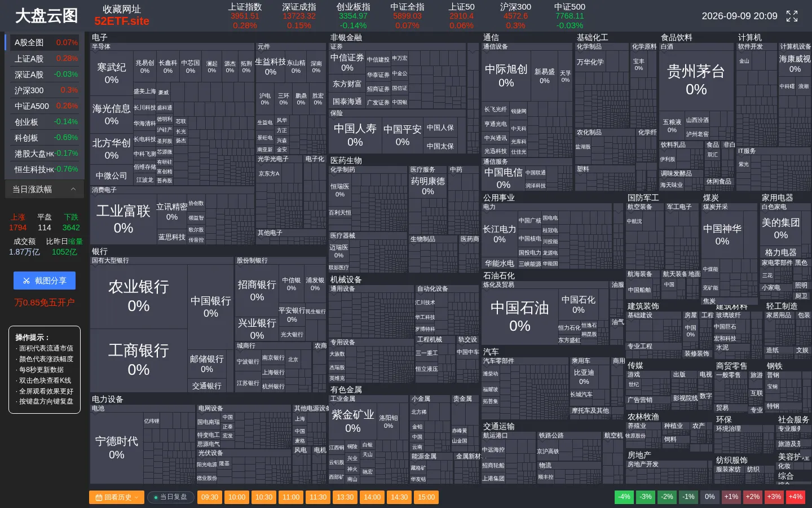The width and height of the screenshot is (812, 508).
Task: Open the 贵州茅台 heatmap tile
Action: [x=696, y=80]
